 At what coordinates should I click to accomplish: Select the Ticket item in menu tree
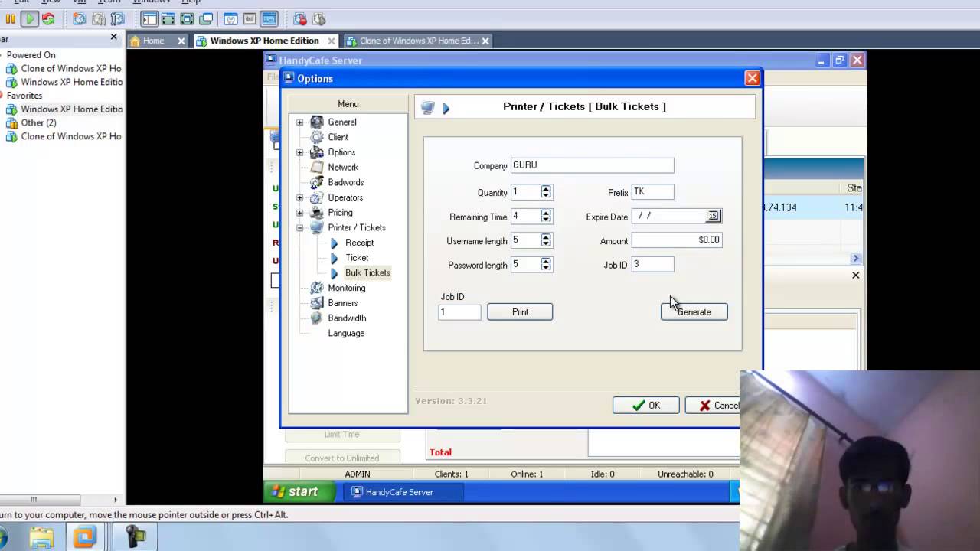click(x=357, y=258)
